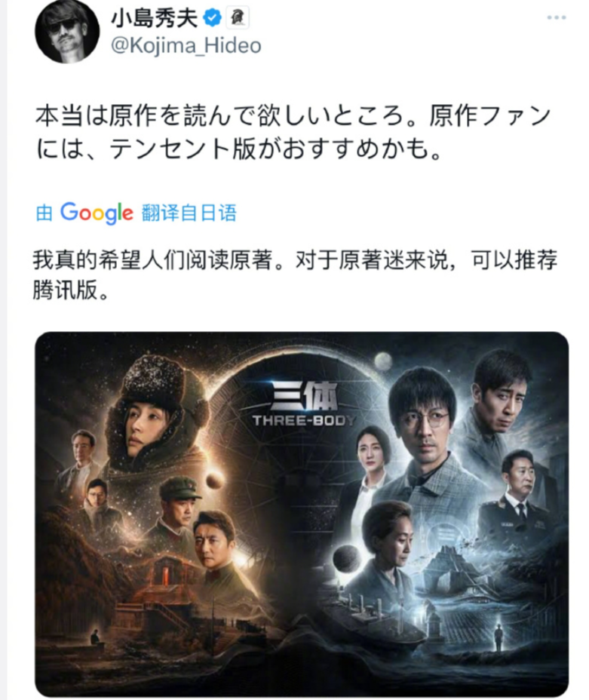Click the 三体 THREE-BODY title logo on the poster
Screen dimensions: 589x700
coord(305,404)
